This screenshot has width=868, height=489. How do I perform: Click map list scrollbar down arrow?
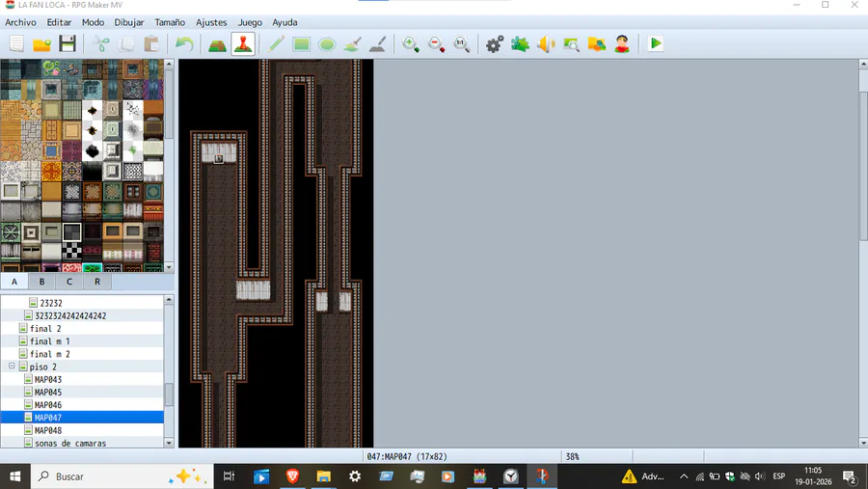pyautogui.click(x=169, y=443)
